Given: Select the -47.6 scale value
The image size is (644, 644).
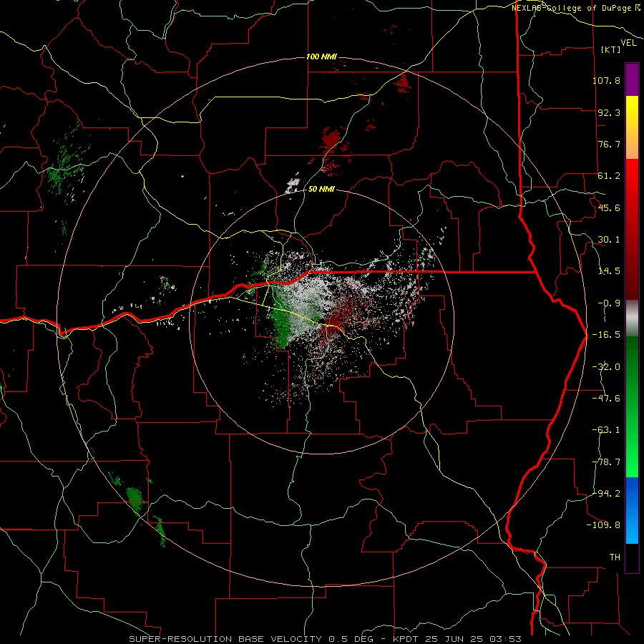Looking at the screenshot, I should click(606, 399).
